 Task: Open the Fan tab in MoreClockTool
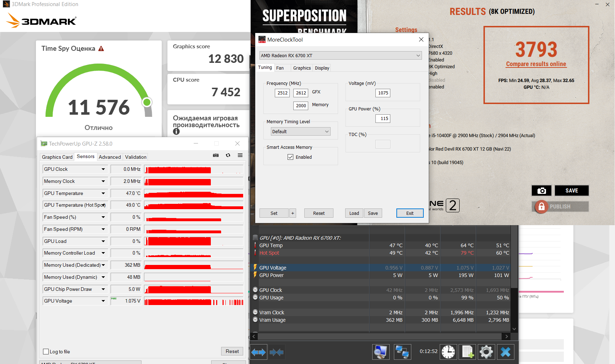pos(280,68)
